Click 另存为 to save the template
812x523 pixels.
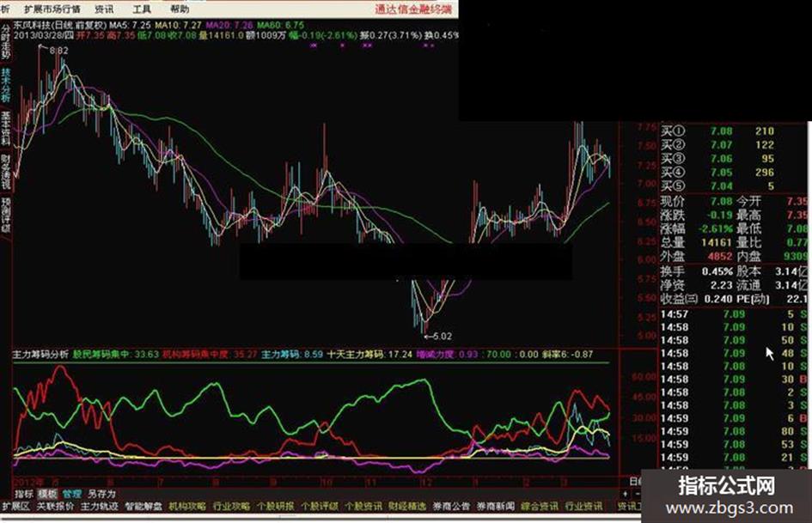[x=101, y=494]
